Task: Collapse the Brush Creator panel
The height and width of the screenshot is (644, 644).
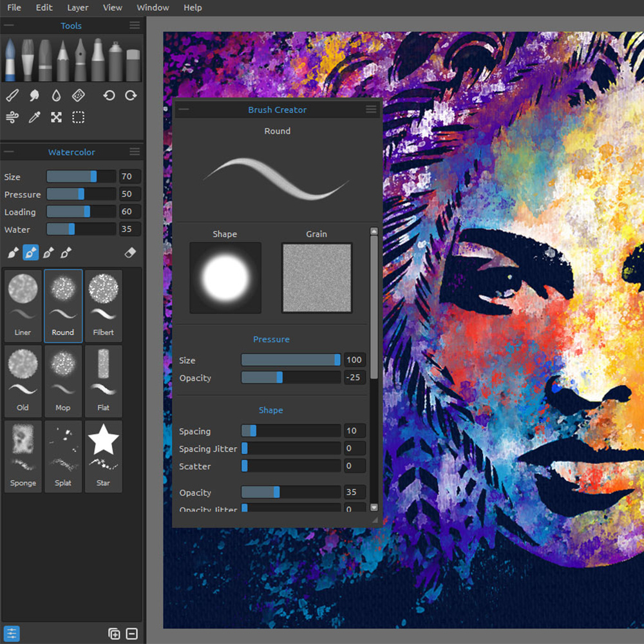Action: point(184,109)
